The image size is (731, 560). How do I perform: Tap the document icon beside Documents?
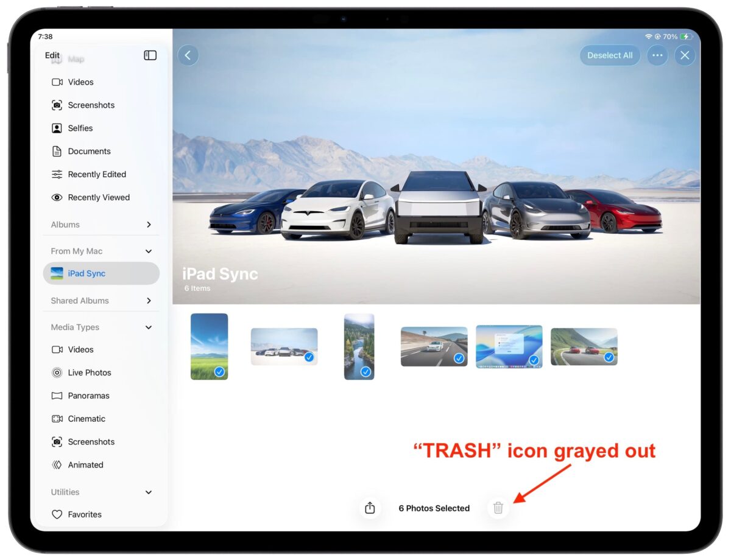click(57, 152)
